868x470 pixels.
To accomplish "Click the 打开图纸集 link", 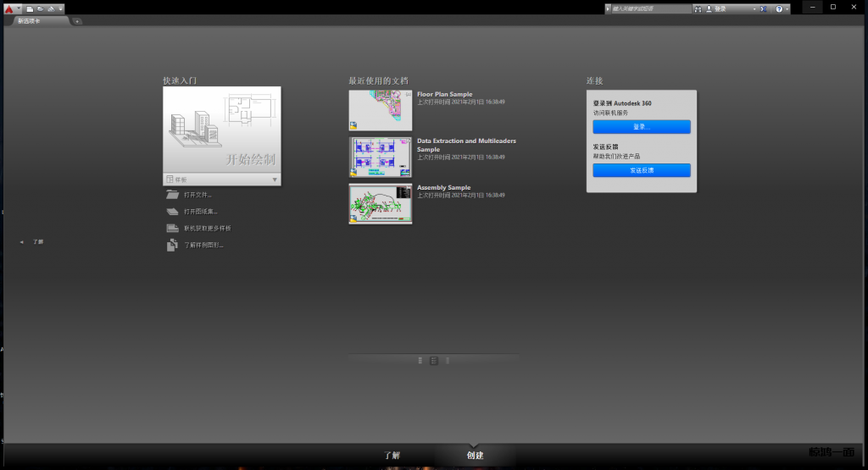I will click(200, 212).
